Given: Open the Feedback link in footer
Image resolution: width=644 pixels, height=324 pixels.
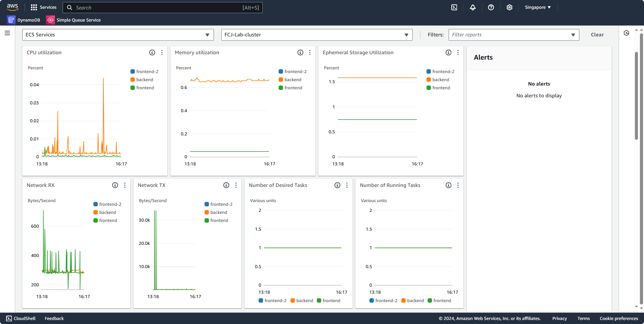Looking at the screenshot, I should (x=54, y=319).
